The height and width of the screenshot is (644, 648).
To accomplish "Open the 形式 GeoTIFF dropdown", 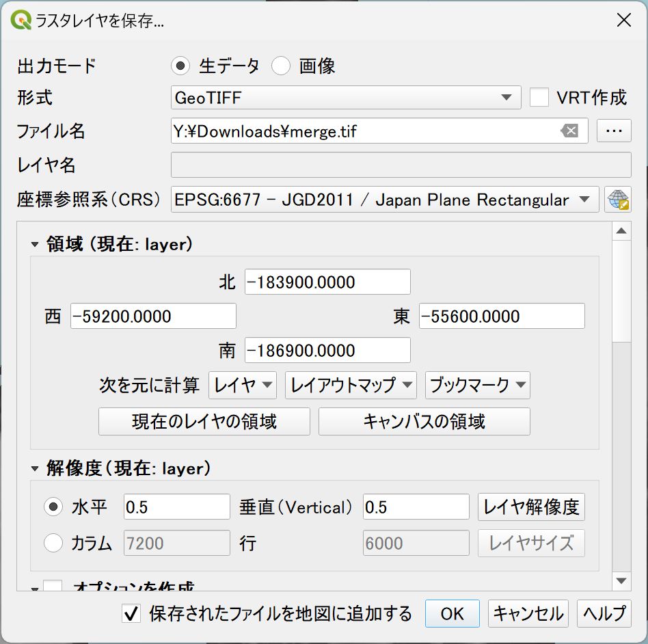I will pyautogui.click(x=346, y=98).
